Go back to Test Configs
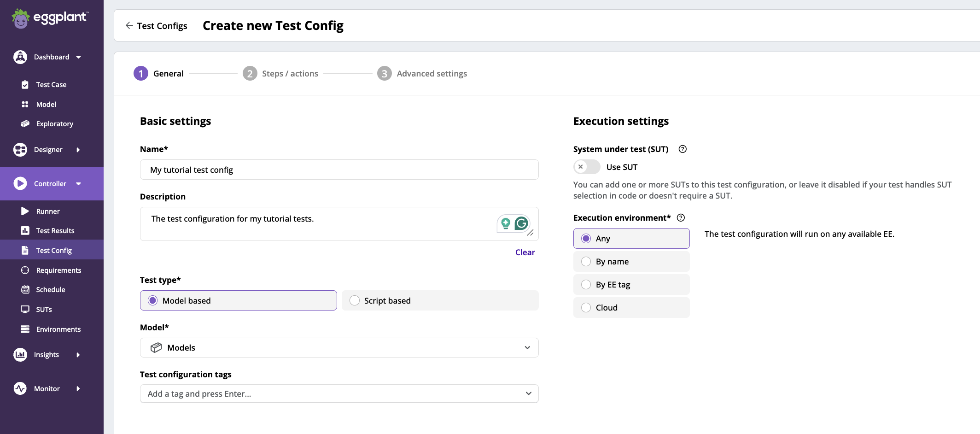Image resolution: width=980 pixels, height=434 pixels. coord(157,25)
